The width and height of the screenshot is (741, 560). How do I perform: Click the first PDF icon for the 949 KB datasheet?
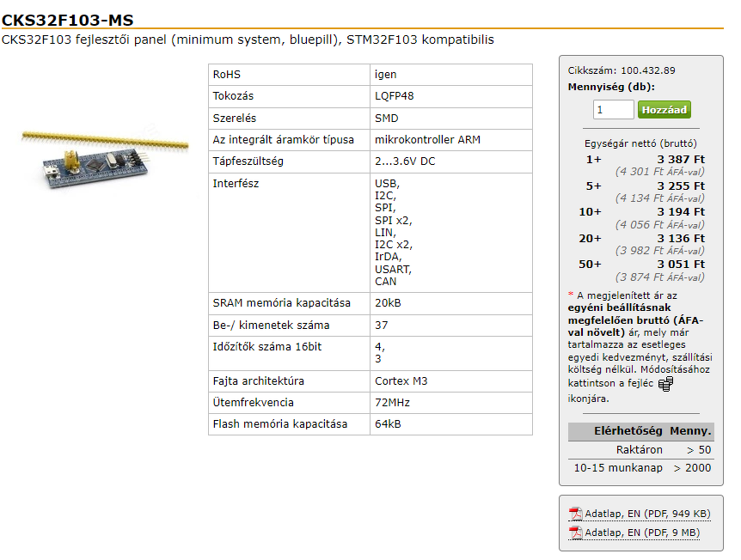click(575, 514)
